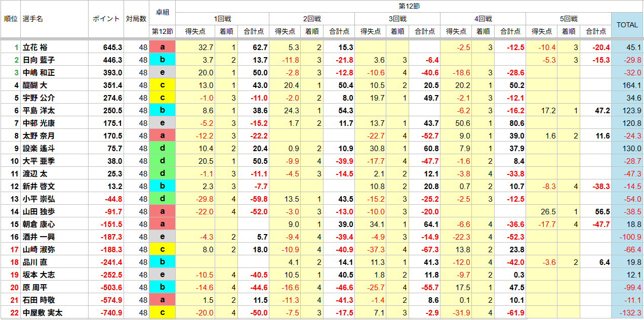Click player name 品川 直
This screenshot has width=644, height=320.
35,262
